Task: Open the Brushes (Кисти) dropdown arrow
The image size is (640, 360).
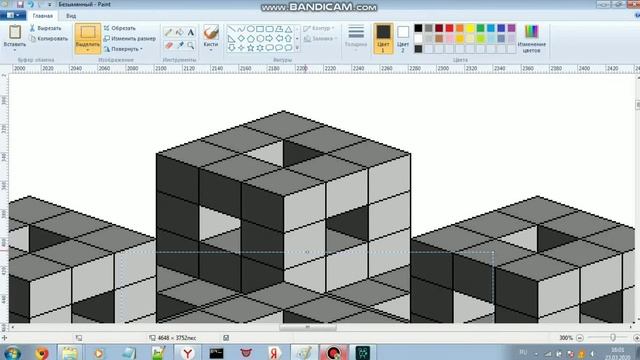Action: pos(211,50)
